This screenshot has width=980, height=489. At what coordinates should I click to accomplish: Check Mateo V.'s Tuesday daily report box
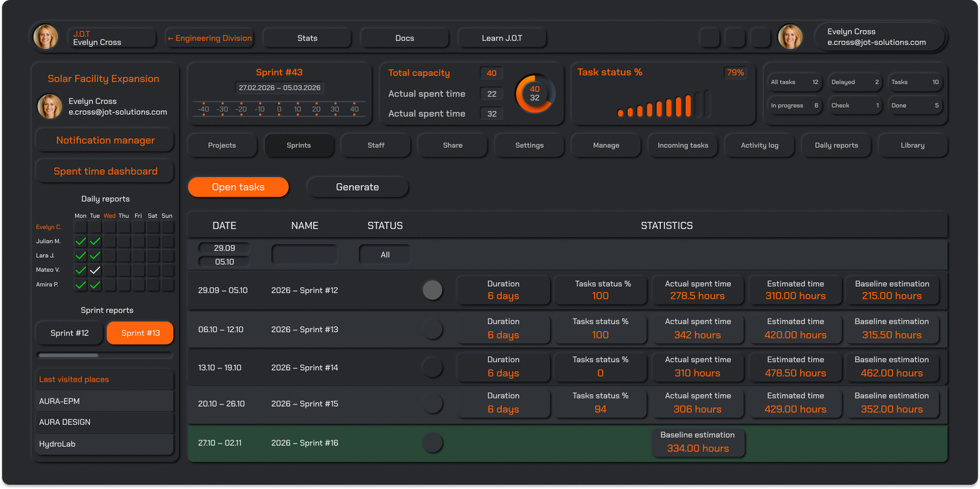[x=95, y=270]
